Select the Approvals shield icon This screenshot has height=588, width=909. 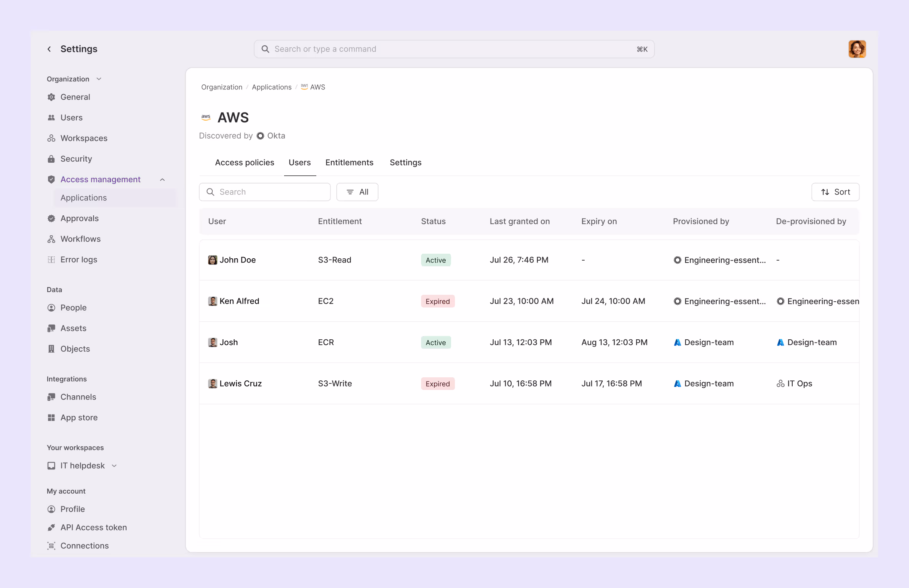click(x=51, y=218)
